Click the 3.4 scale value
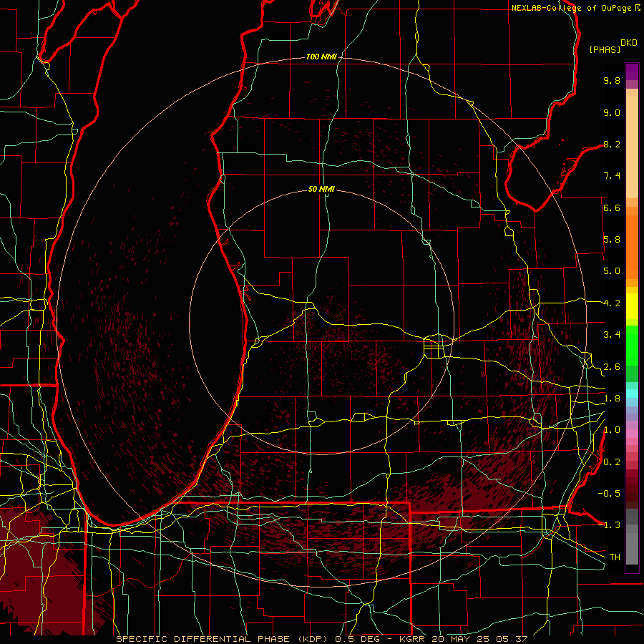Image resolution: width=644 pixels, height=644 pixels. pyautogui.click(x=612, y=335)
